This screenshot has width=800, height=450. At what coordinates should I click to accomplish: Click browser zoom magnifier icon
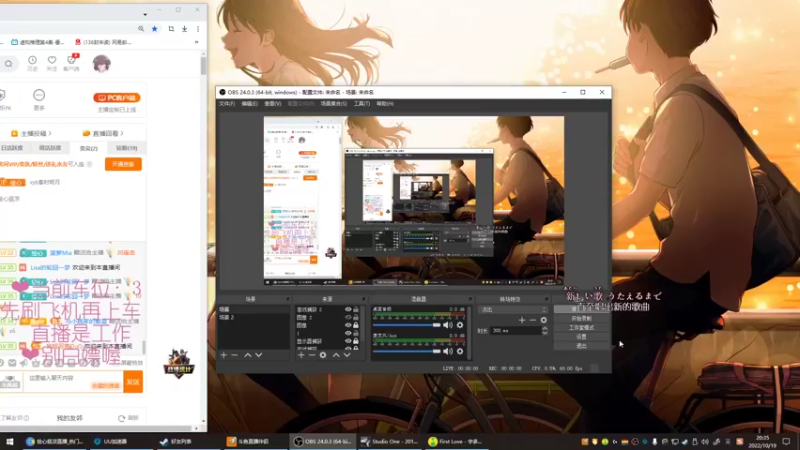(x=141, y=29)
